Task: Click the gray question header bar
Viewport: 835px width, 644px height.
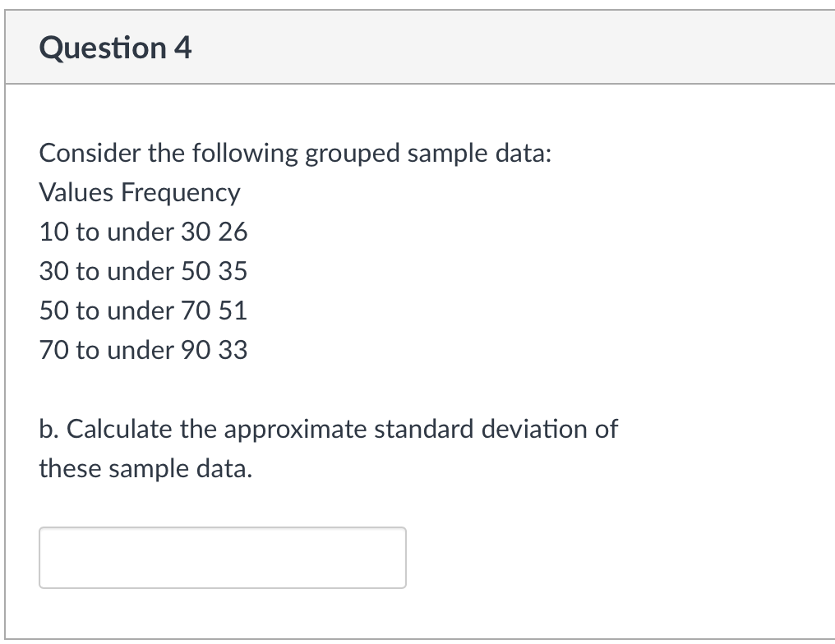Action: coord(420,47)
